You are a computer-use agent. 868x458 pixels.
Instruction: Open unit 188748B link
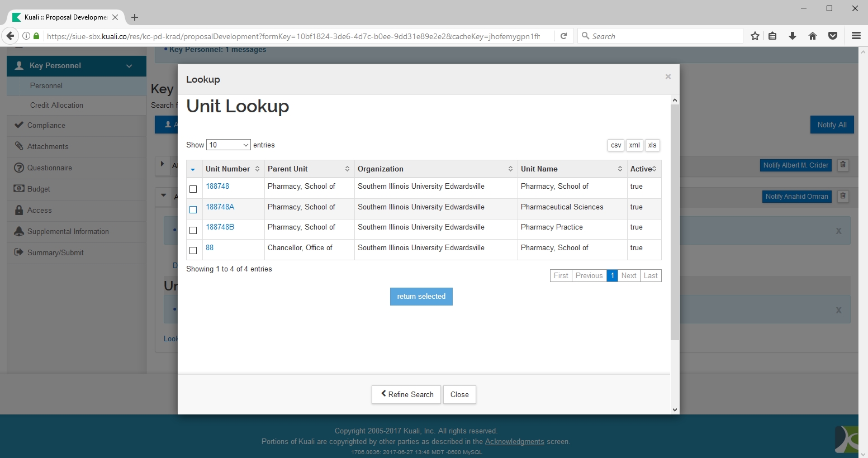coord(220,227)
